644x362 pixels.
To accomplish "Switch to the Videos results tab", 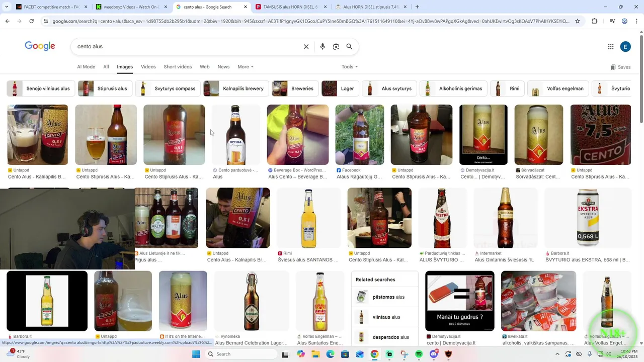I will (x=148, y=67).
